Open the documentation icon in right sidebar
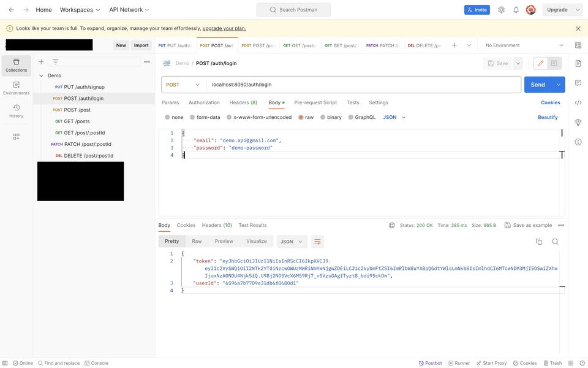This screenshot has height=368, width=588. tap(578, 63)
